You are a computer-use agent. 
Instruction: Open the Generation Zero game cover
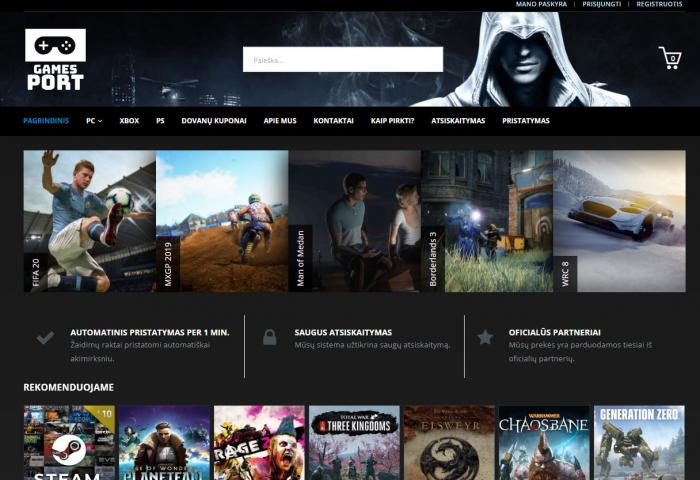tap(639, 442)
